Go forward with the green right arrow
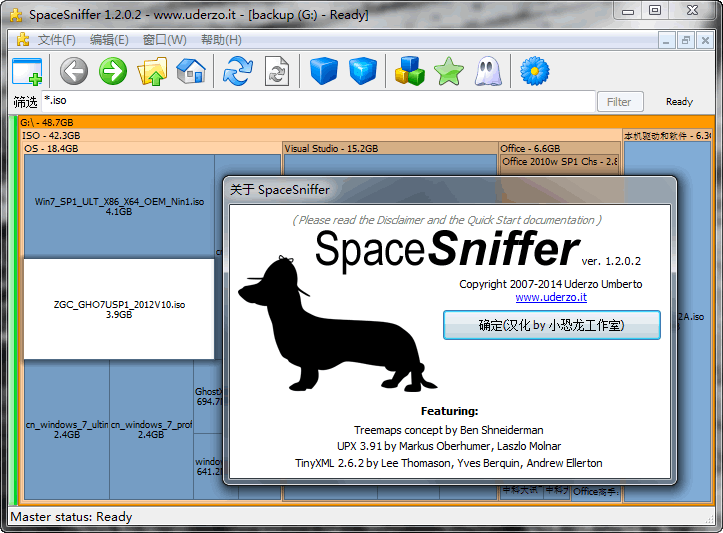Screen dimensions: 723x533 click(x=113, y=71)
